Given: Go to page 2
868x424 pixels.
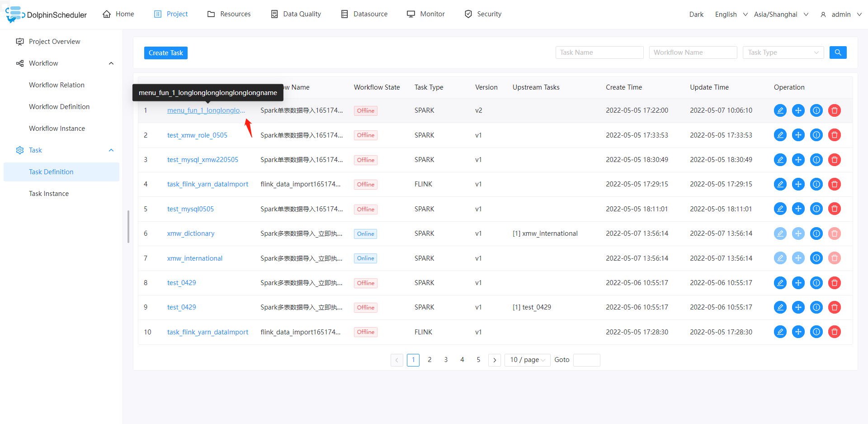Looking at the screenshot, I should pos(429,360).
